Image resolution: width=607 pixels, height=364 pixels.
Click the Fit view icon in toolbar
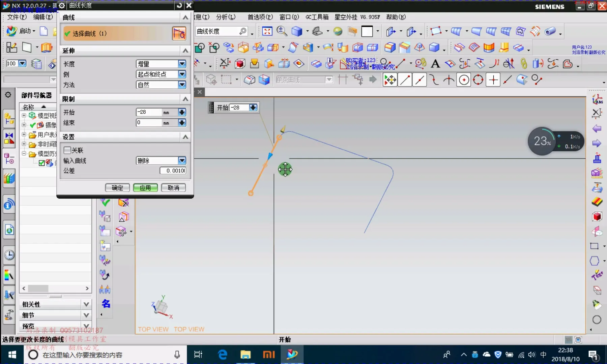coord(267,31)
